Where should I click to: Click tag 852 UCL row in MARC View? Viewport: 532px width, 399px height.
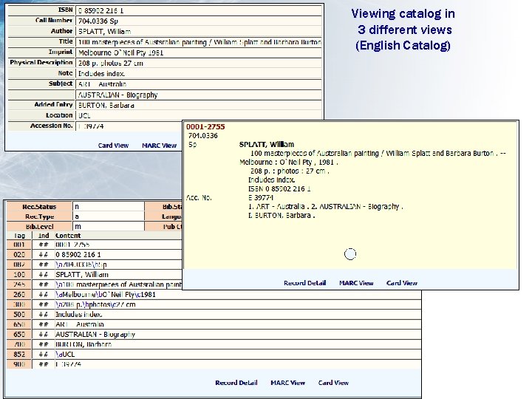click(214, 355)
